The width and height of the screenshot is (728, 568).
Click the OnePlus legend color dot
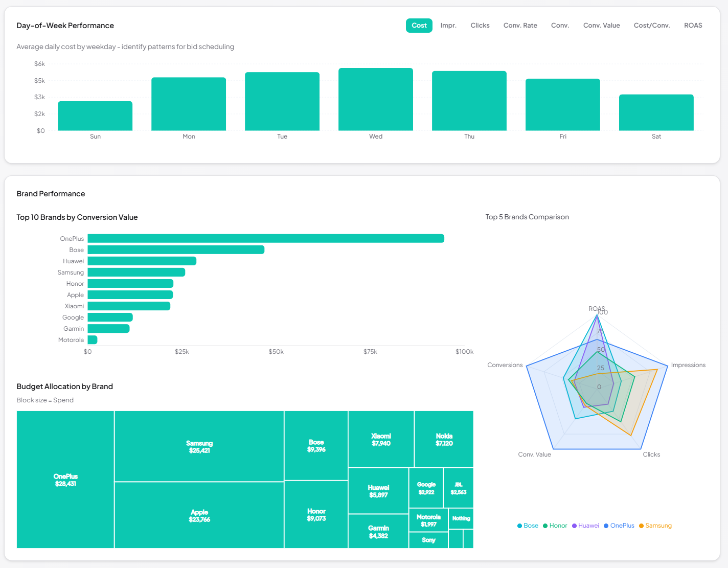click(606, 525)
